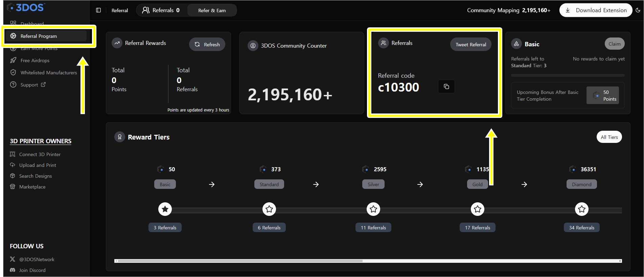Copy referral code c10300

[446, 86]
